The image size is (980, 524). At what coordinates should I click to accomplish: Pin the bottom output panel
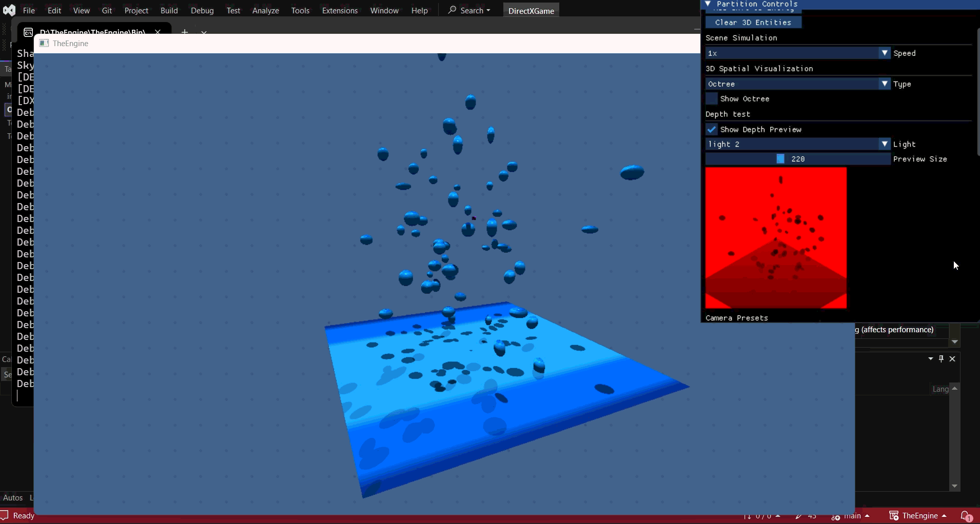[x=940, y=359]
